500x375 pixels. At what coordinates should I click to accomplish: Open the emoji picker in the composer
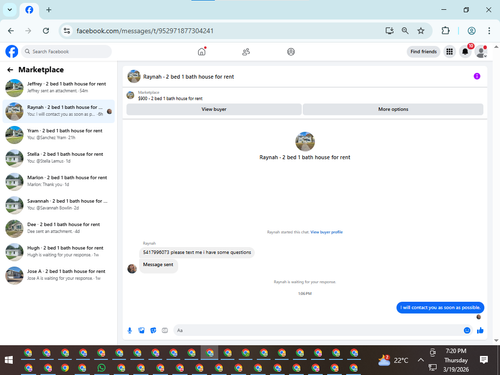point(467,330)
